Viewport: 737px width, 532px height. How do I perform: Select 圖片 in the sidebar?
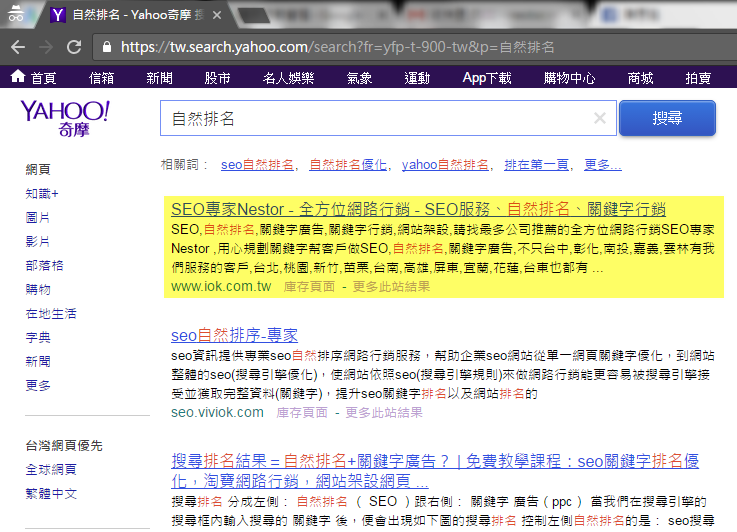[x=38, y=217]
